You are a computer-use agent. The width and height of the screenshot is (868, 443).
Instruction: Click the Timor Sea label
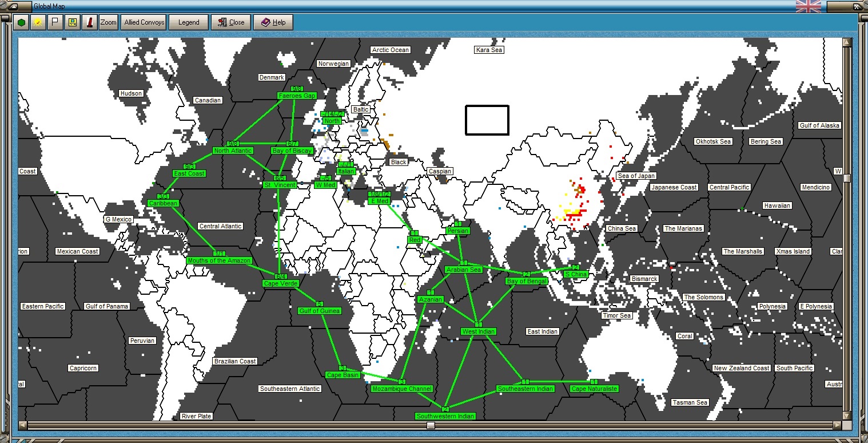point(617,315)
